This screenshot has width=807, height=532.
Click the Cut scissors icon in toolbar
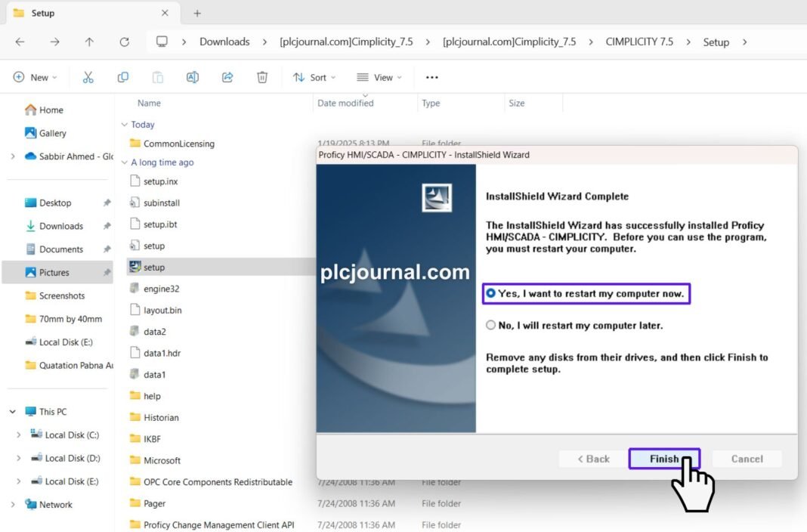(x=88, y=77)
